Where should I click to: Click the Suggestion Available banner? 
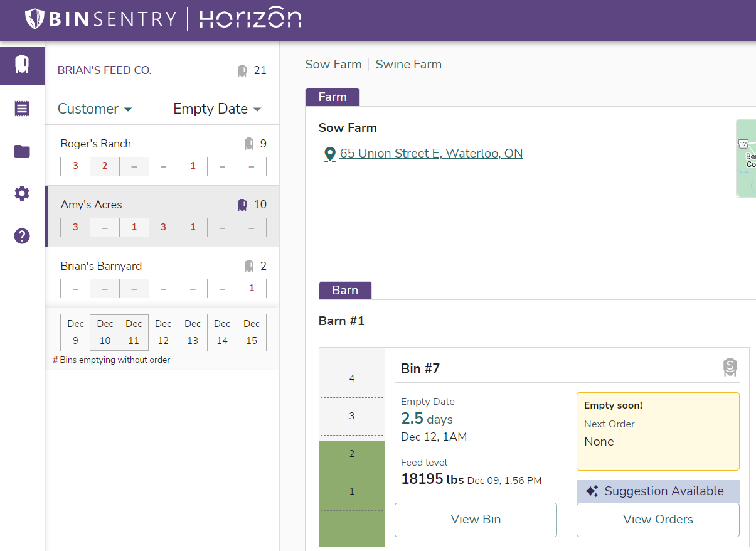tap(658, 491)
